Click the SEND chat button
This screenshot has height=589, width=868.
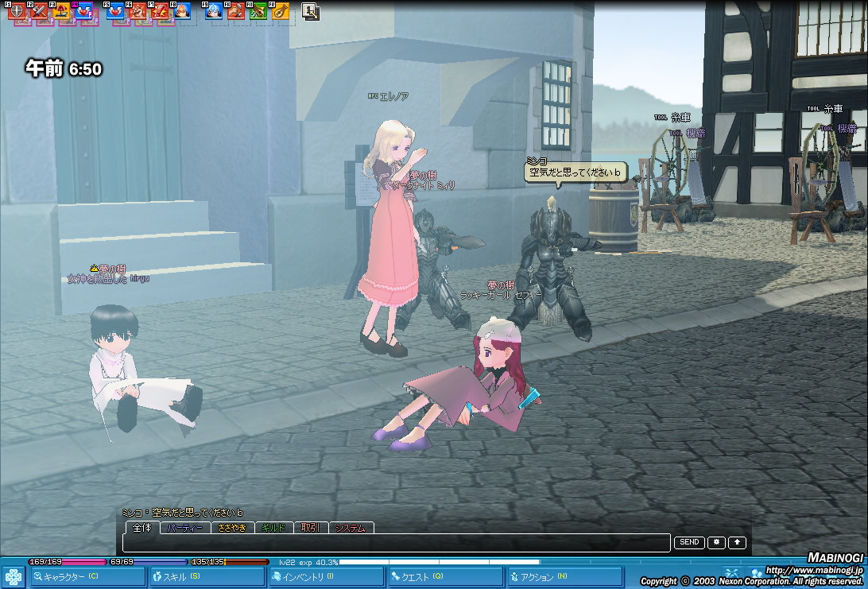689,542
